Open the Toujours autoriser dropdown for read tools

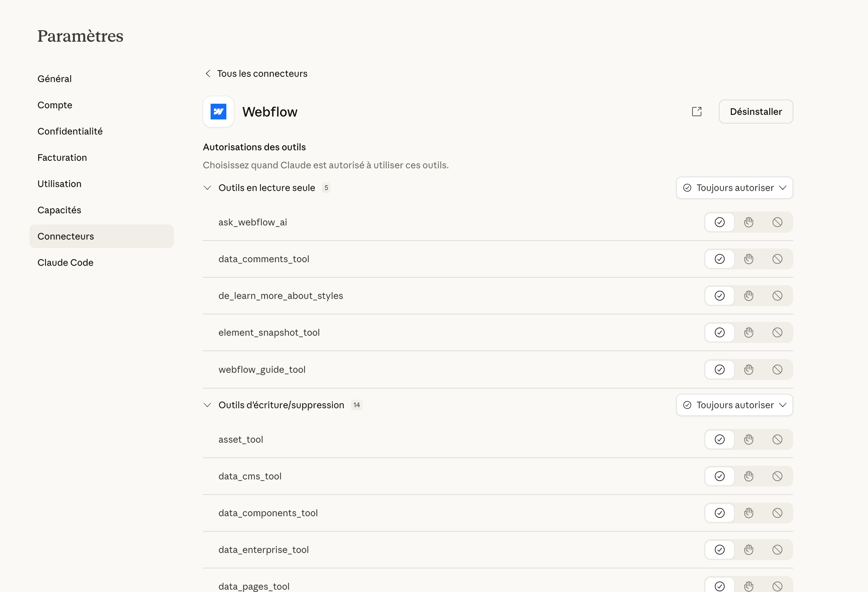coord(734,188)
